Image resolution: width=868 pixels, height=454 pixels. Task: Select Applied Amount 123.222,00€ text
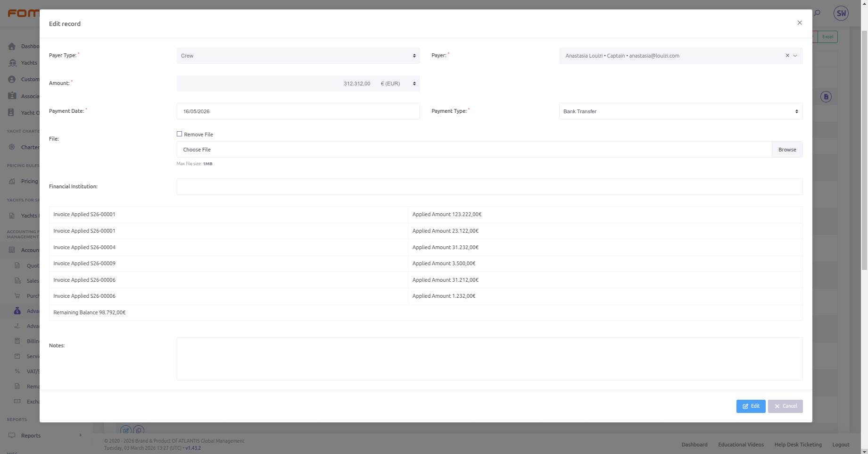point(447,214)
